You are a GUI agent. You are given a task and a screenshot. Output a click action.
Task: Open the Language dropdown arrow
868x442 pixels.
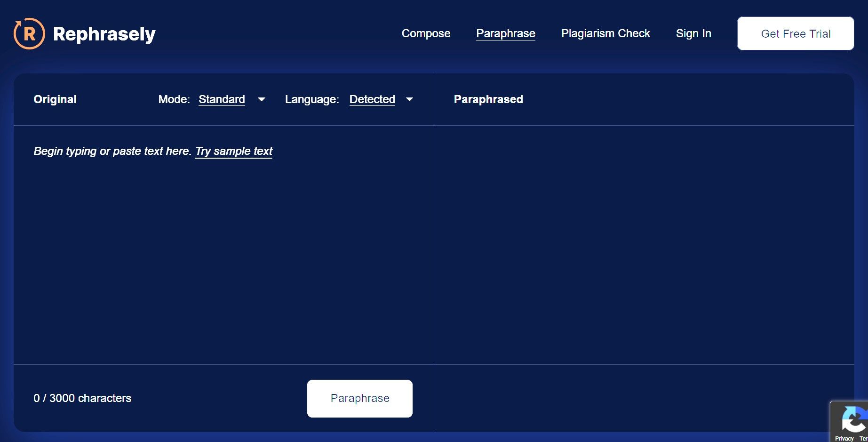409,99
